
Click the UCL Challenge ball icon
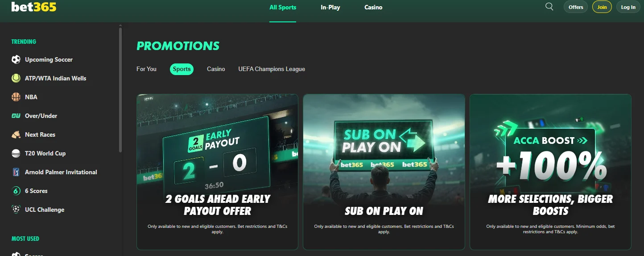click(16, 210)
